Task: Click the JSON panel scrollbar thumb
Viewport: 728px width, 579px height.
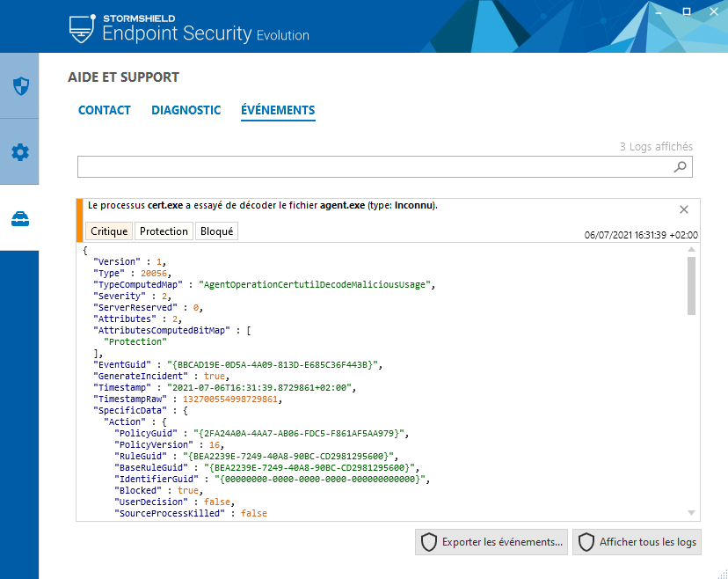Action: tap(691, 286)
